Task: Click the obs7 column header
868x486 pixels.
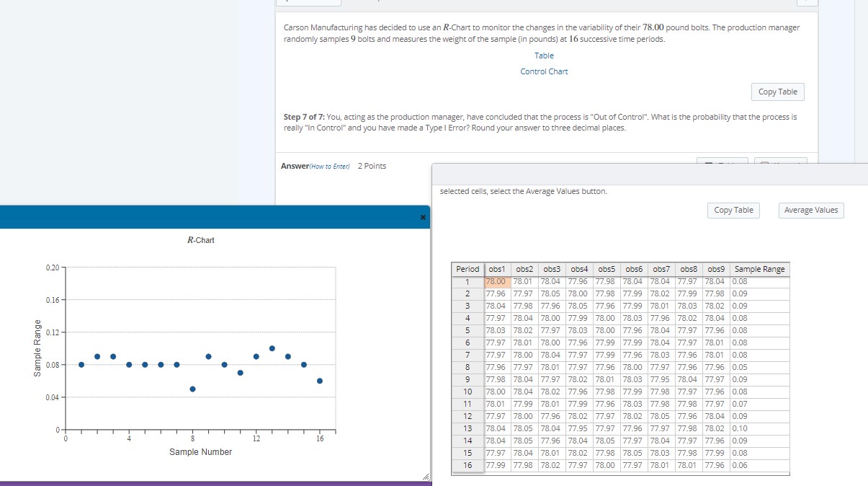Action: [x=661, y=269]
